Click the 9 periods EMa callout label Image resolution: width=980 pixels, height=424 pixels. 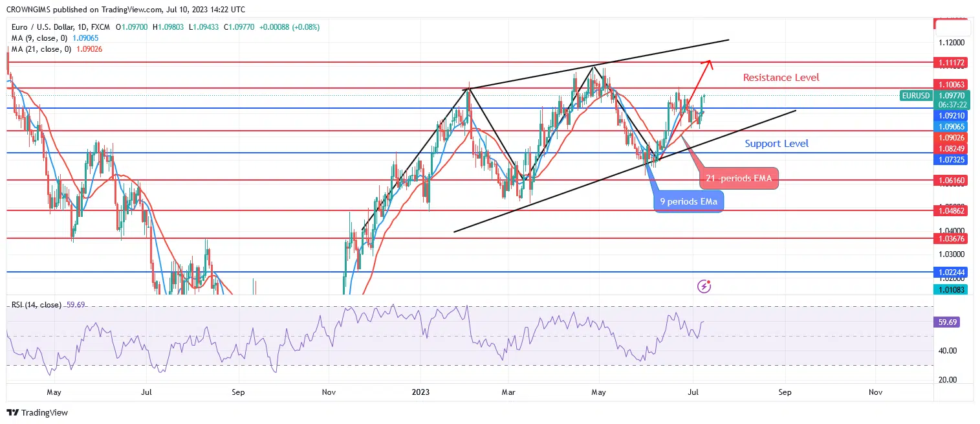(x=689, y=202)
